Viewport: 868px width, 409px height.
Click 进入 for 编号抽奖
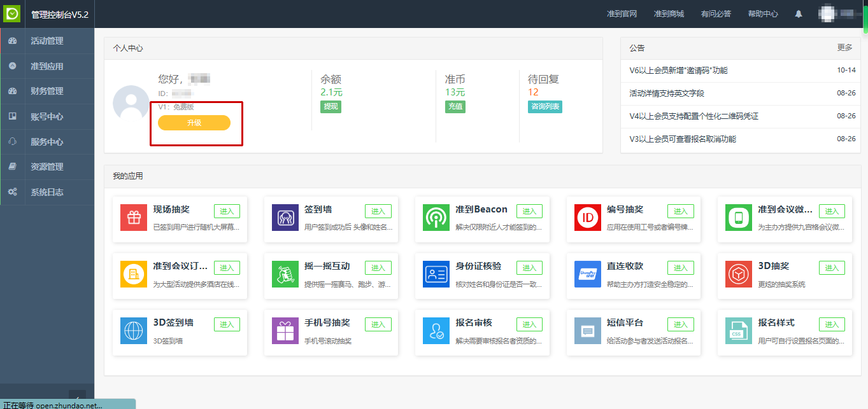click(x=681, y=211)
